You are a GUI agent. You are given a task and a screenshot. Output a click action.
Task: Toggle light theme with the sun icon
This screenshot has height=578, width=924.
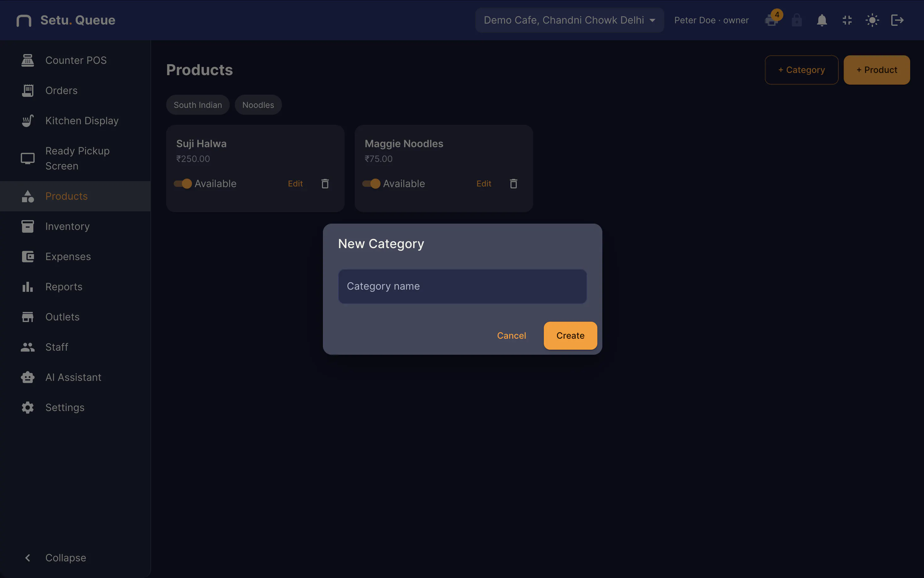(872, 20)
